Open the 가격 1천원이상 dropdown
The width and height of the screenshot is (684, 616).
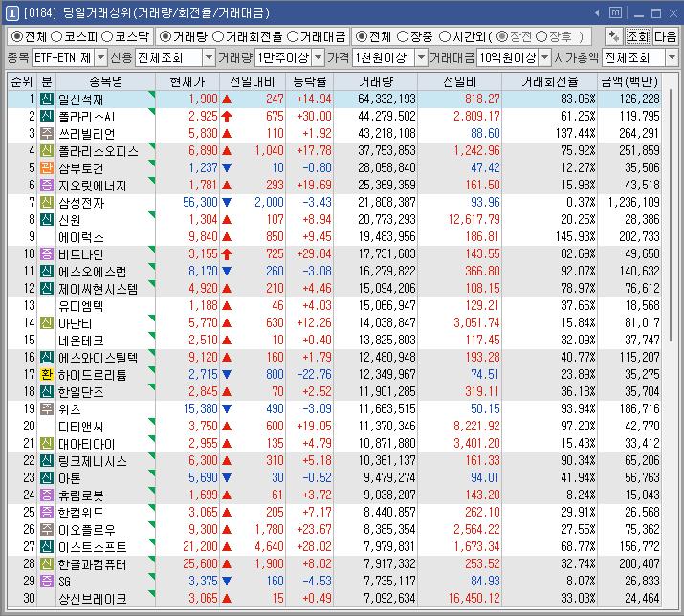point(421,57)
